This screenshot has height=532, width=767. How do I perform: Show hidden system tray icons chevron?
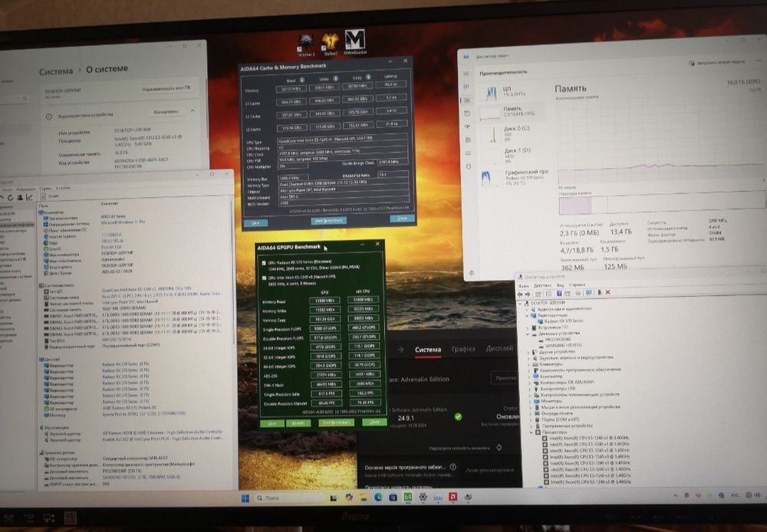click(x=675, y=495)
